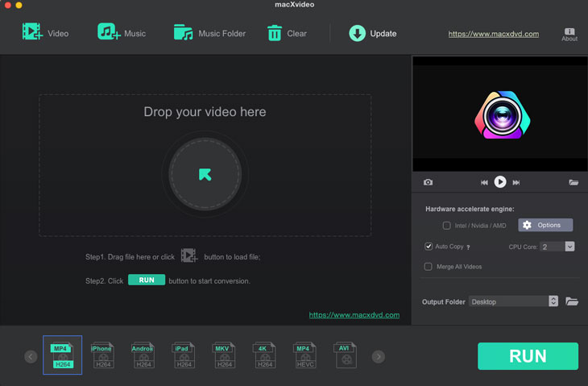588x386 pixels.
Task: Open the Music Folder import
Action: pos(184,33)
